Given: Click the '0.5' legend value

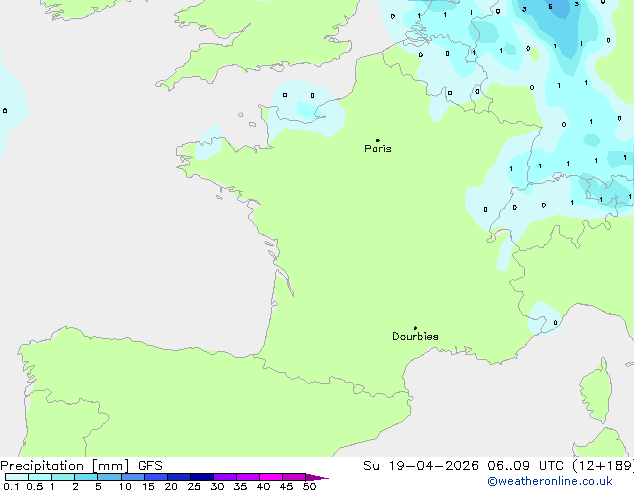Looking at the screenshot, I should (34, 486).
